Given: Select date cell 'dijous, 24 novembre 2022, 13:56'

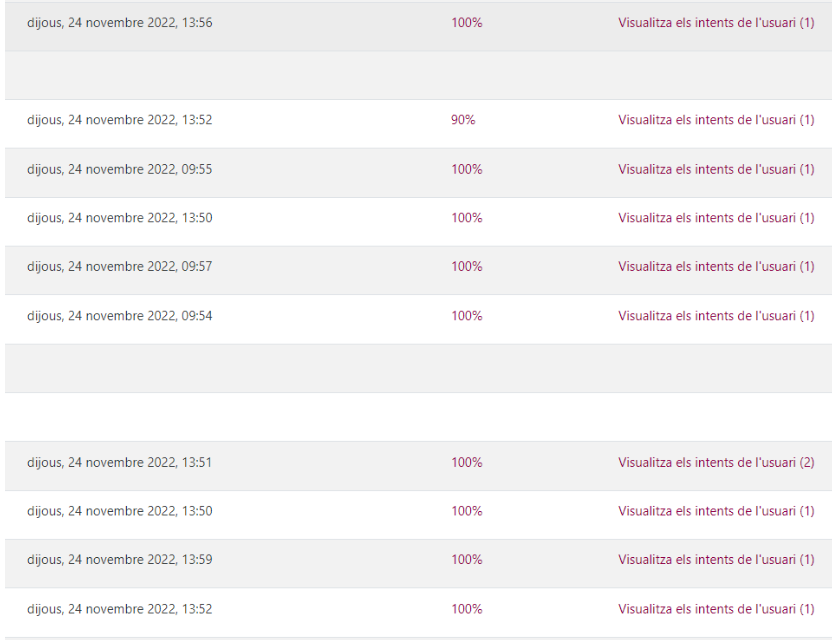Looking at the screenshot, I should (x=119, y=23).
